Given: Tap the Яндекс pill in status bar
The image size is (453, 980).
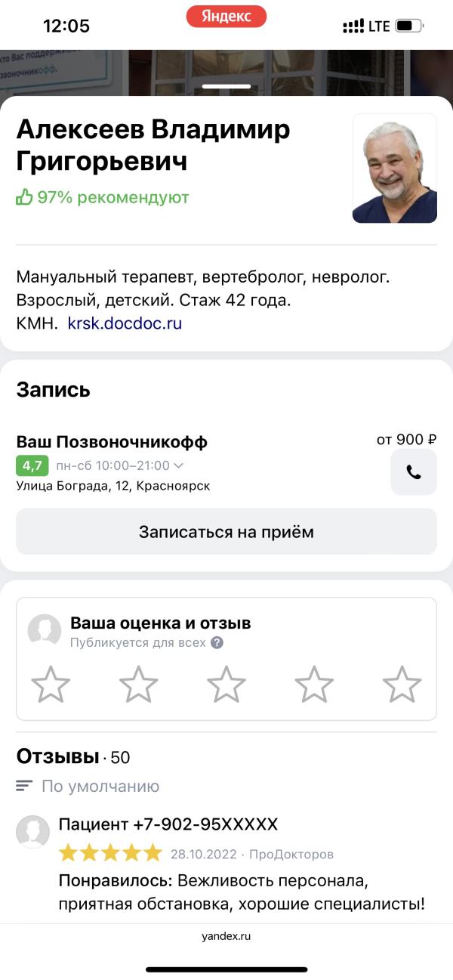Looking at the screenshot, I should 226,17.
